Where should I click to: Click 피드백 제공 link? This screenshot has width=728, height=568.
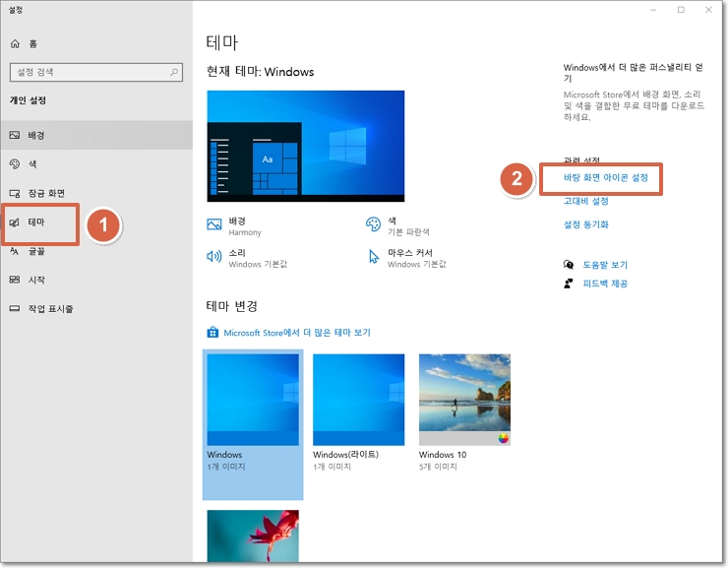tap(605, 284)
